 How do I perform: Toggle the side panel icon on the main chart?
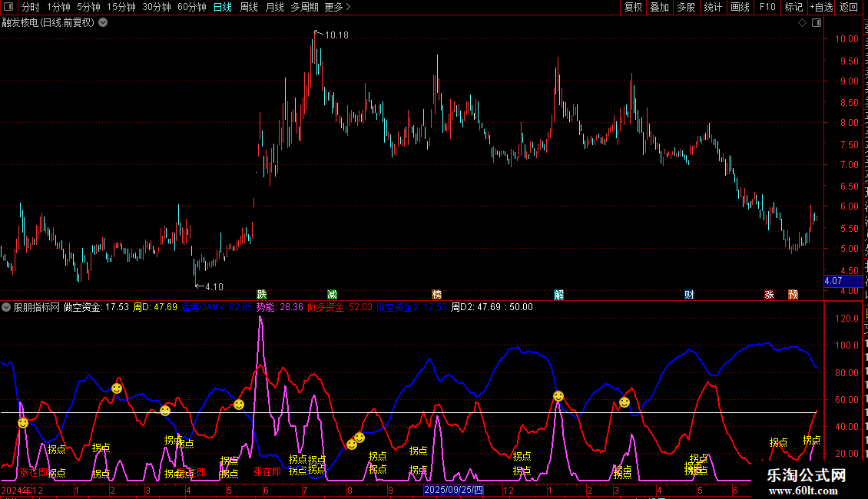coord(817,23)
